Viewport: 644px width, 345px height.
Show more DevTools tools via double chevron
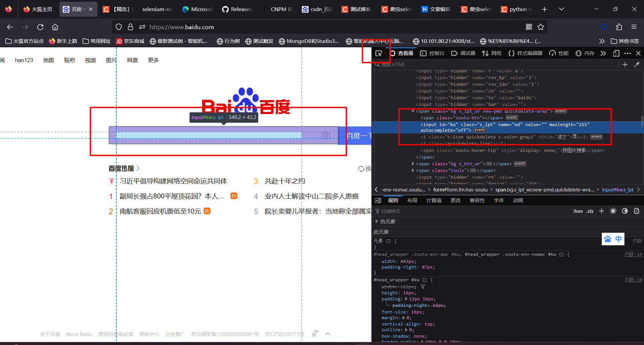click(603, 53)
